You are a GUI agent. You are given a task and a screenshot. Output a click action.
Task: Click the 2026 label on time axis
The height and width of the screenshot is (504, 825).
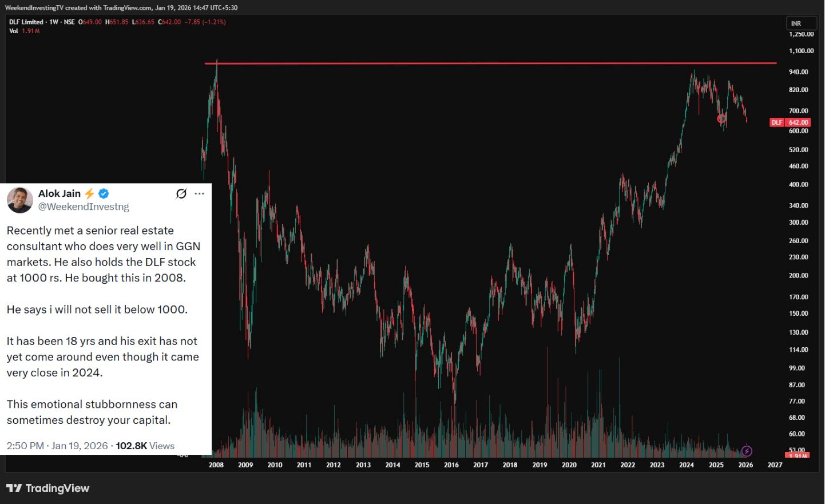tap(745, 465)
